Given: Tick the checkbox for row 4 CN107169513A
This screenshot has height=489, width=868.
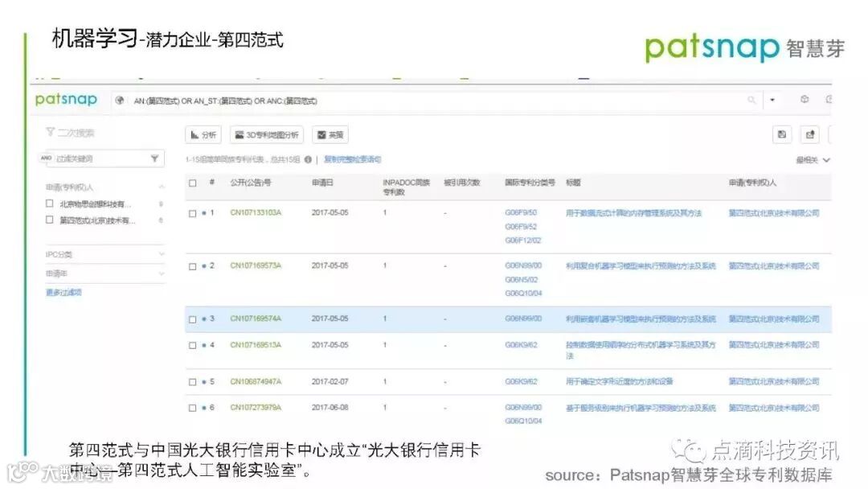Looking at the screenshot, I should (193, 346).
